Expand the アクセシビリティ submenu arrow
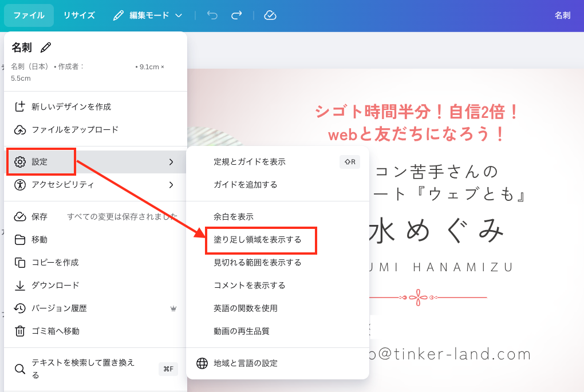The image size is (584, 392). pos(171,185)
